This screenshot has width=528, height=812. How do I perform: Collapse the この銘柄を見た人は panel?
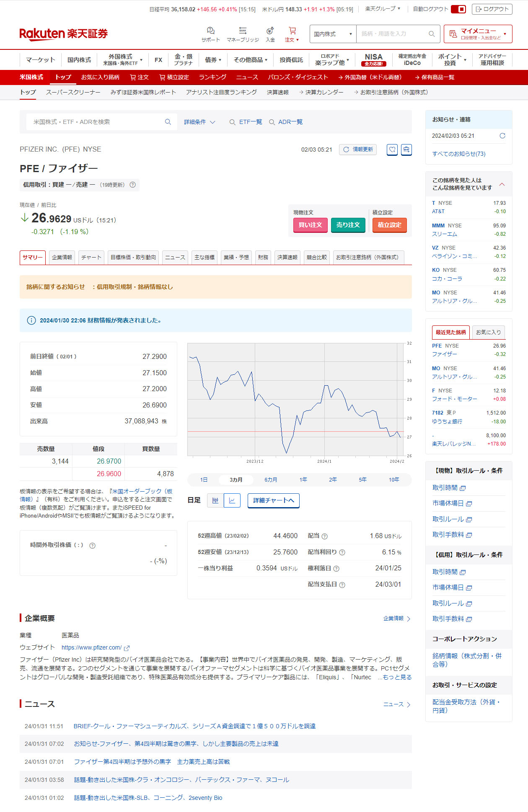tap(502, 184)
